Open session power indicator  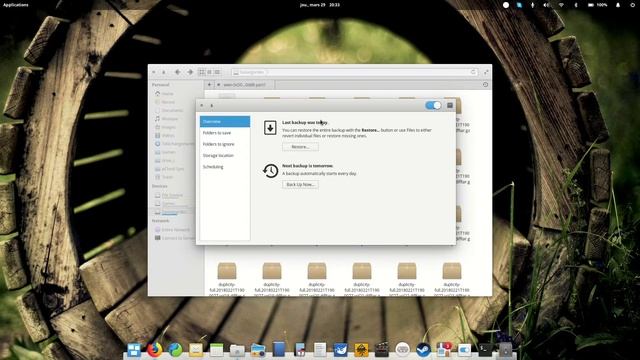[x=632, y=5]
